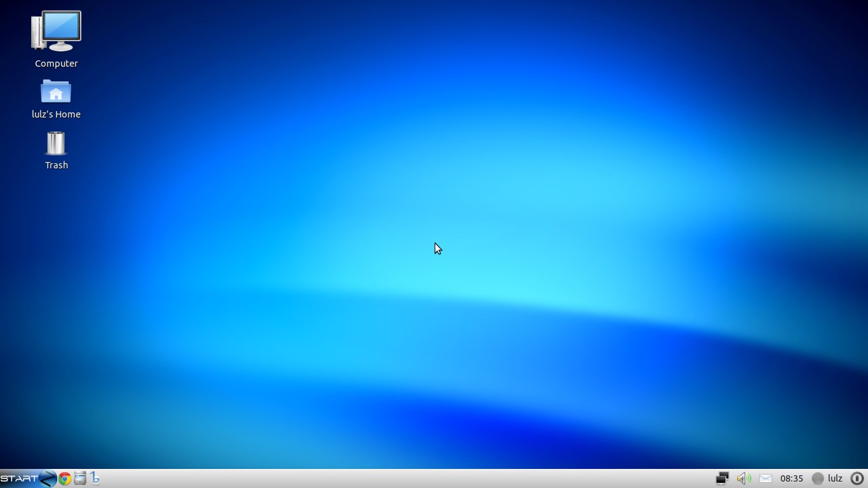Open the mail envelope indicator
Screen dimensions: 868x488
(x=766, y=478)
